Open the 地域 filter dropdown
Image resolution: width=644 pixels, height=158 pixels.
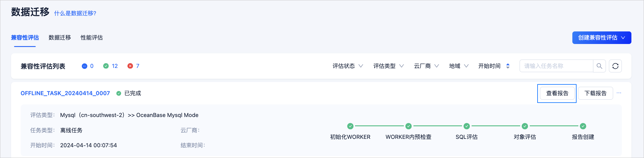pyautogui.click(x=459, y=66)
